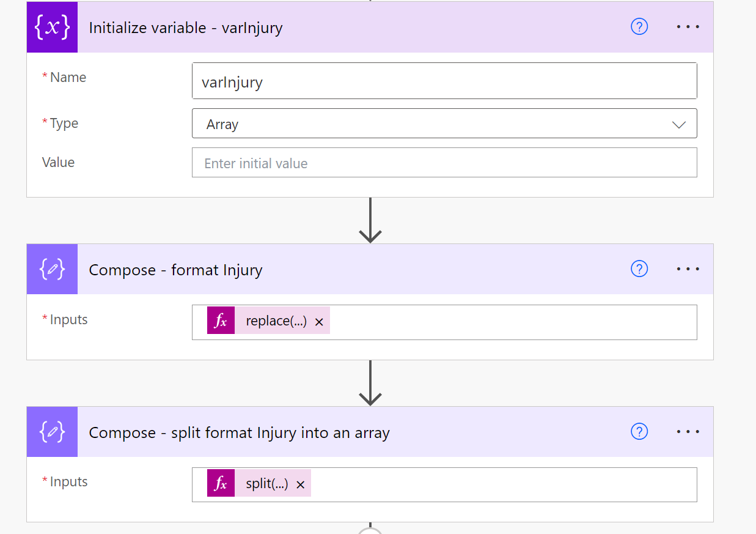Viewport: 756px width, 534px height.
Task: Click the Type dropdown chevron arrow
Action: tap(678, 125)
